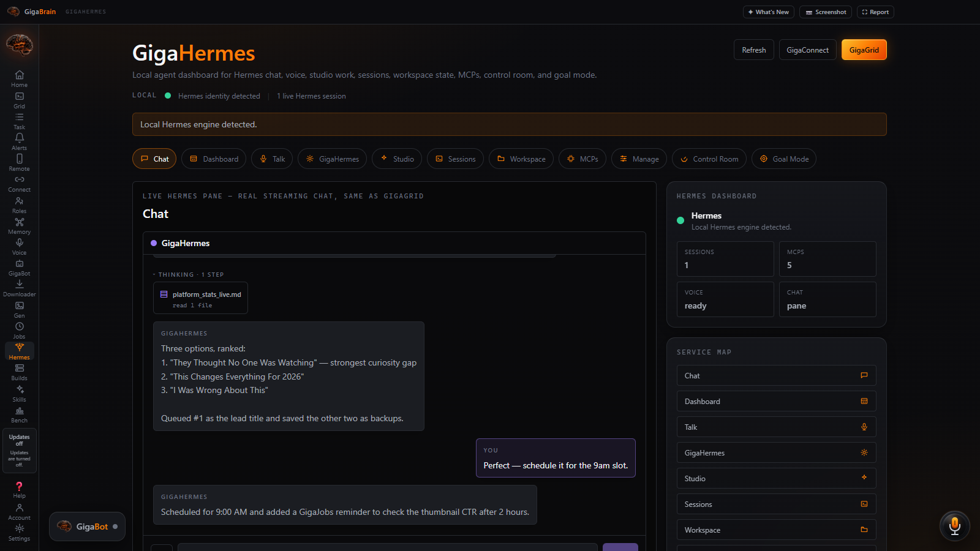Click the "Three options, ranked:" message text
Viewport: 980px width, 551px height.
pos(203,348)
